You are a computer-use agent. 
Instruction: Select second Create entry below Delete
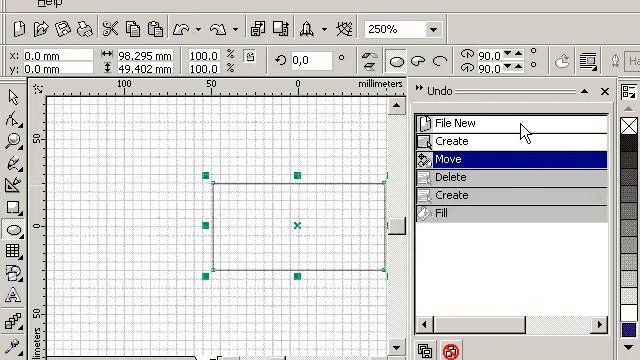point(511,195)
